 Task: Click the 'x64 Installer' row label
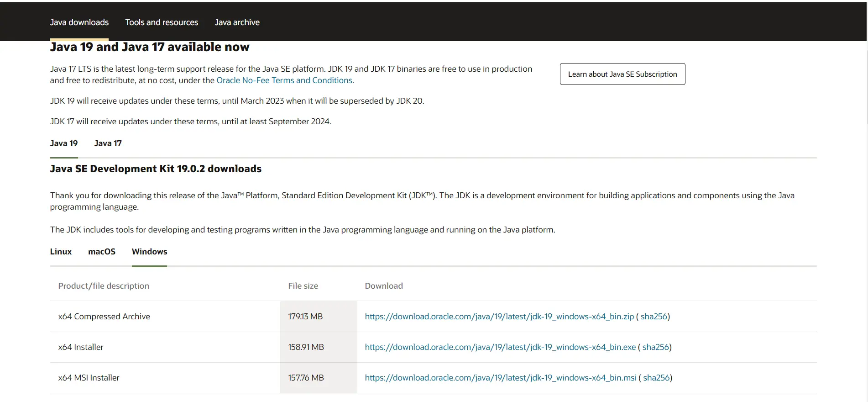pyautogui.click(x=81, y=347)
